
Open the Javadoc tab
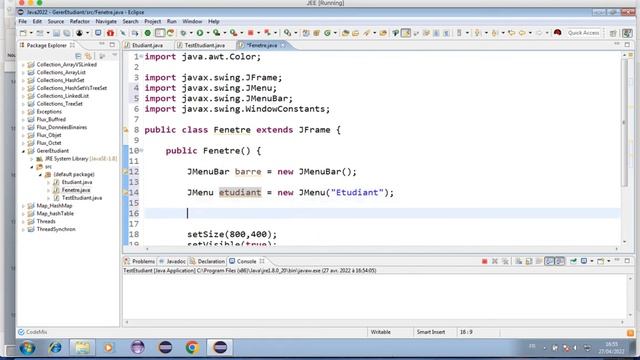[x=173, y=261]
